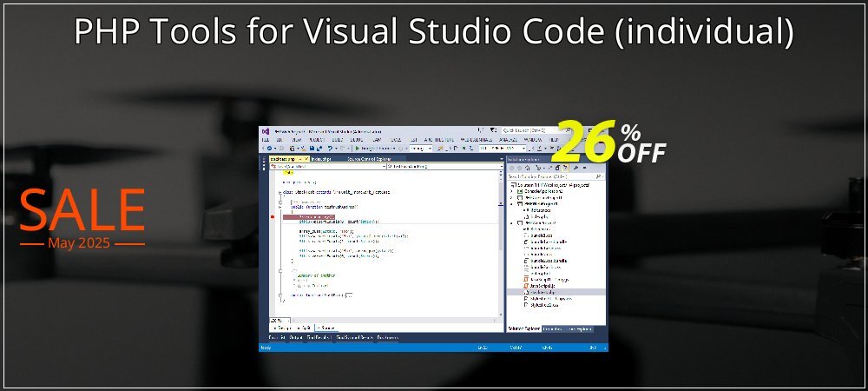Click the Save toolbar icon
This screenshot has height=391, width=868.
(312, 149)
